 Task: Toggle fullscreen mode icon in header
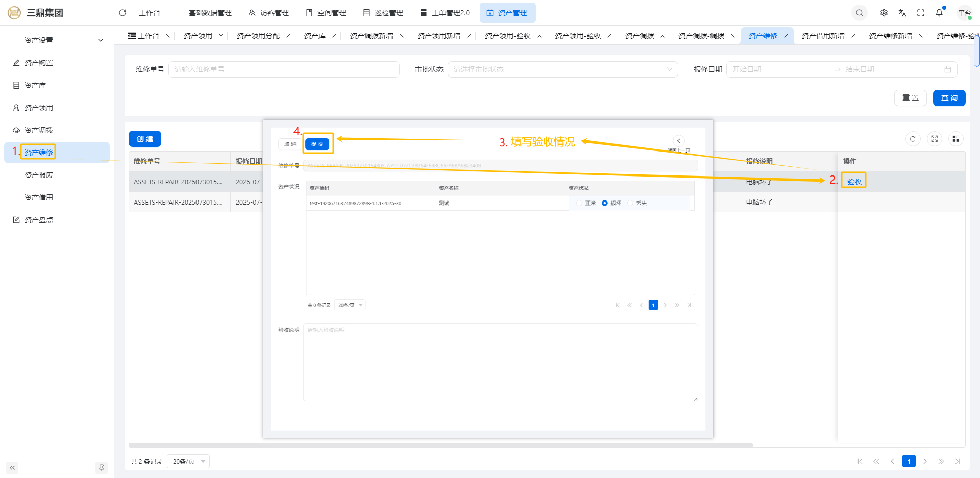921,13
